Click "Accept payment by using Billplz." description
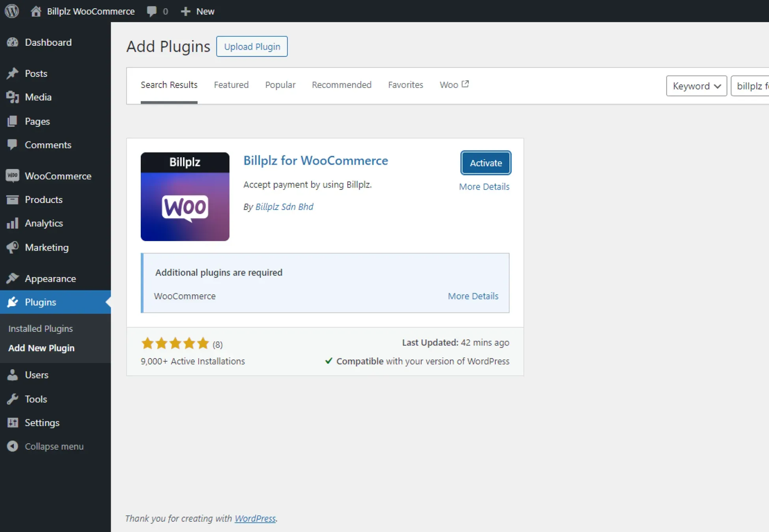769x532 pixels. (308, 185)
